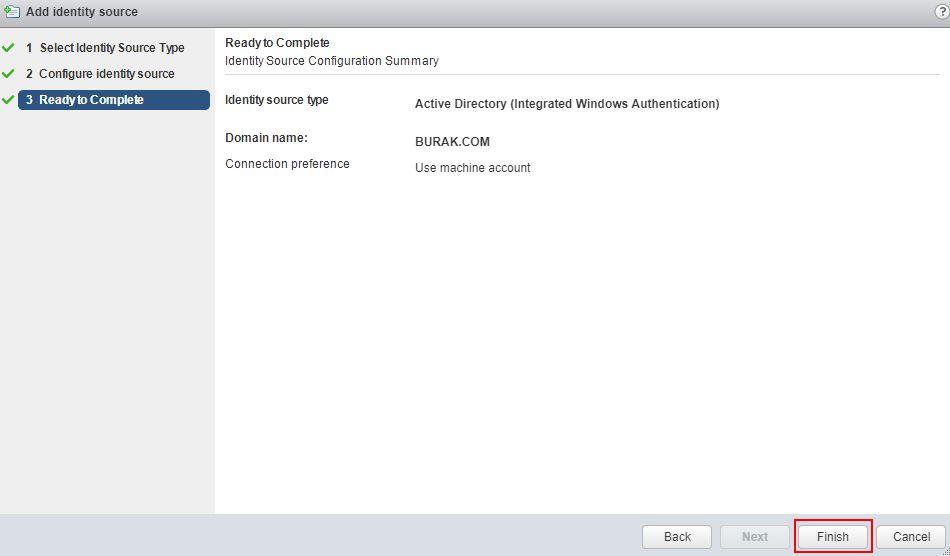Click the green checkmark beside step 2
This screenshot has width=950, height=556.
(x=8, y=73)
